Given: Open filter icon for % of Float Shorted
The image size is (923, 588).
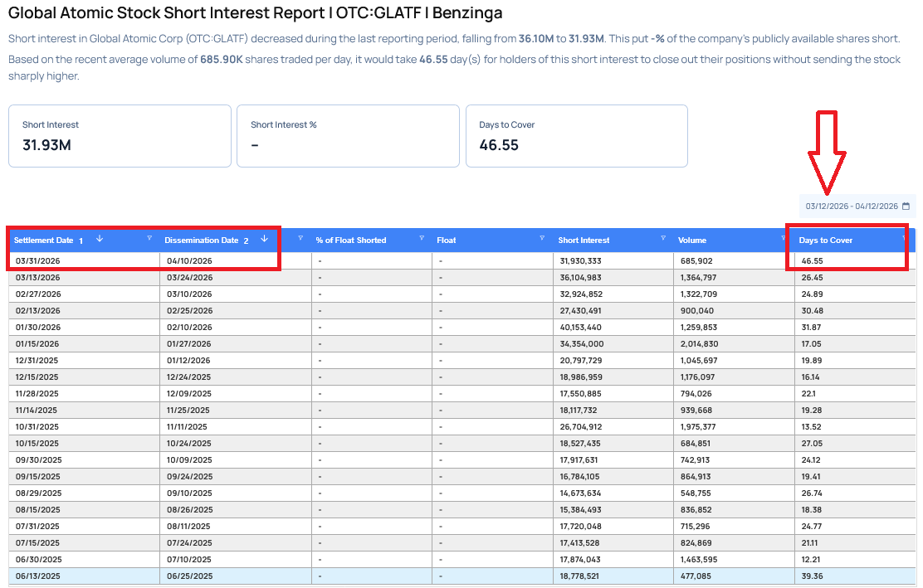Looking at the screenshot, I should point(422,238).
